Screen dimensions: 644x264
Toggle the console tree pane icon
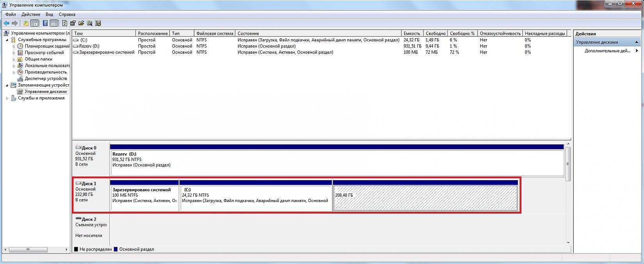click(x=34, y=23)
